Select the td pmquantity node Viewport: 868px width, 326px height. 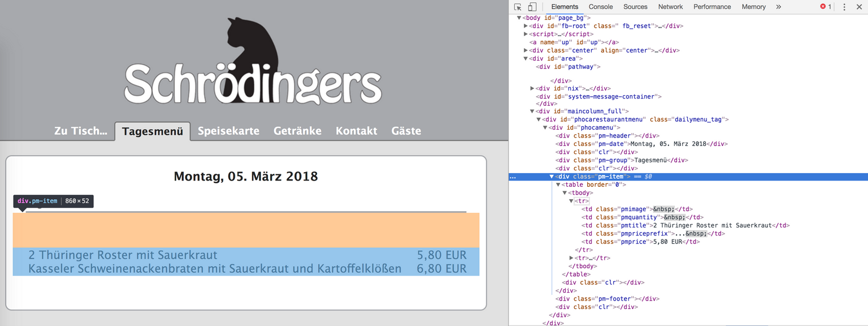coord(642,217)
